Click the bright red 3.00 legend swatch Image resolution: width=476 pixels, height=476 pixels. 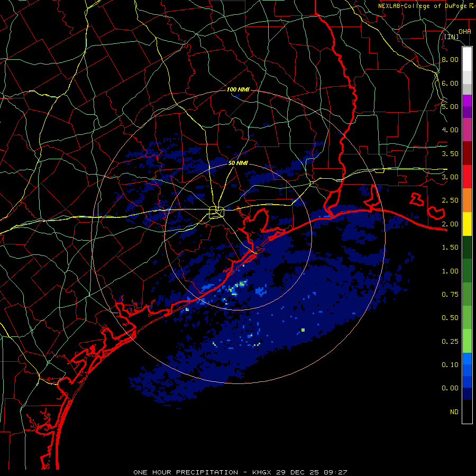point(467,177)
